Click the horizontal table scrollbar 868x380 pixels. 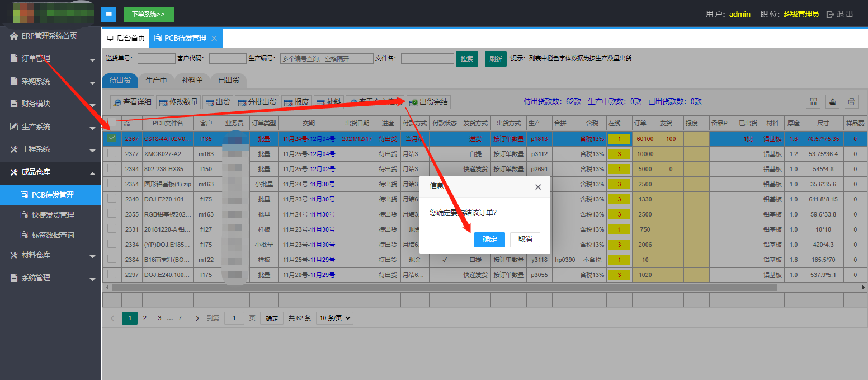[x=445, y=287]
